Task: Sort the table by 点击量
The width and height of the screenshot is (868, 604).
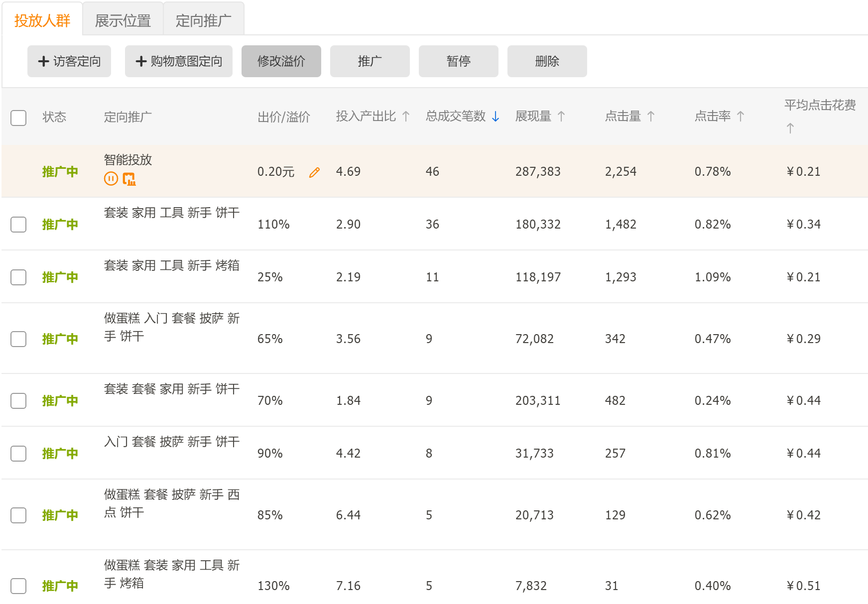Action: coord(651,116)
